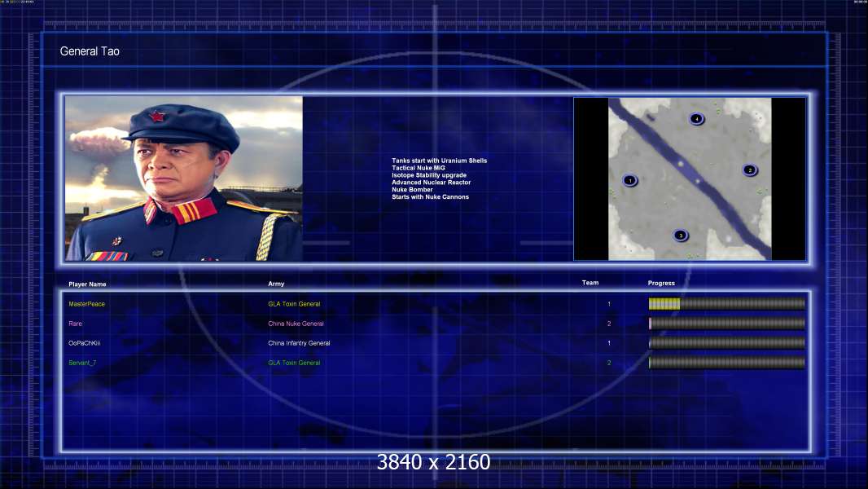
Task: Select player name Servant_7
Action: (82, 363)
